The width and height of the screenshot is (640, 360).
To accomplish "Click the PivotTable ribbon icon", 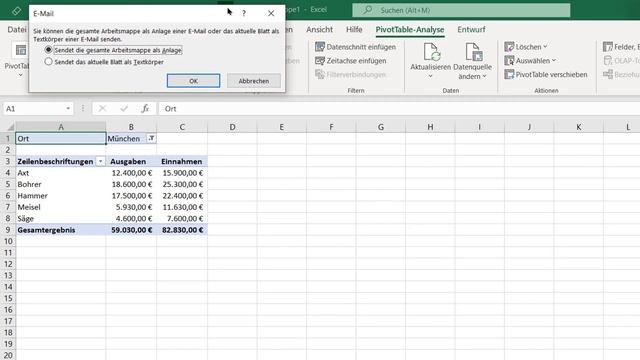I will [20, 50].
